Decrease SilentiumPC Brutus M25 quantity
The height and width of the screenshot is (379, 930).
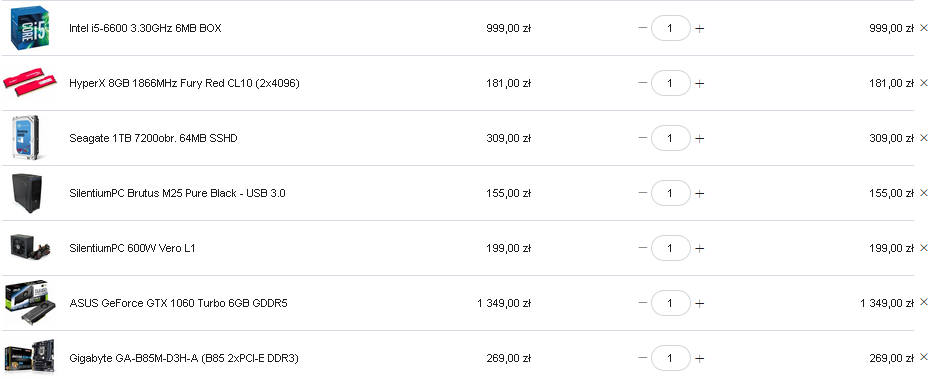point(642,193)
